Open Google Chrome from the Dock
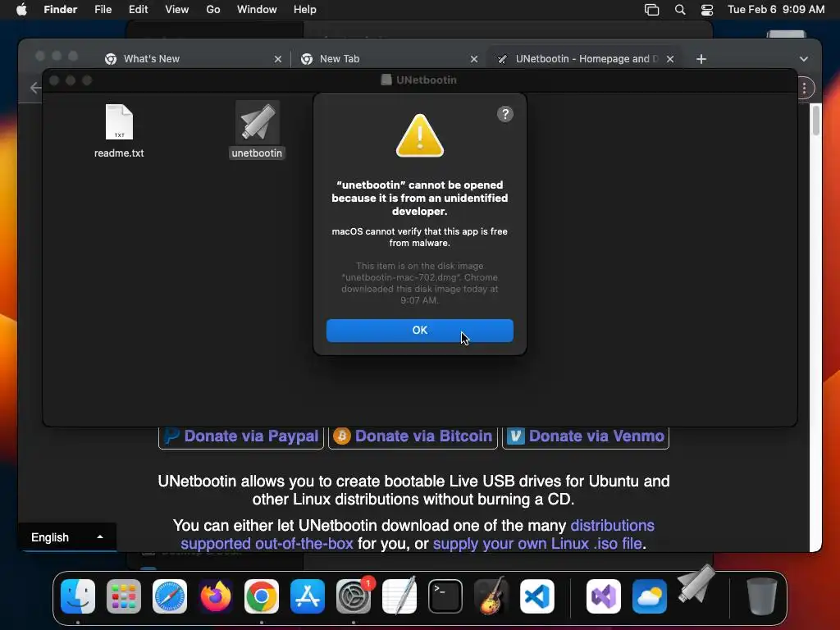 (x=262, y=596)
